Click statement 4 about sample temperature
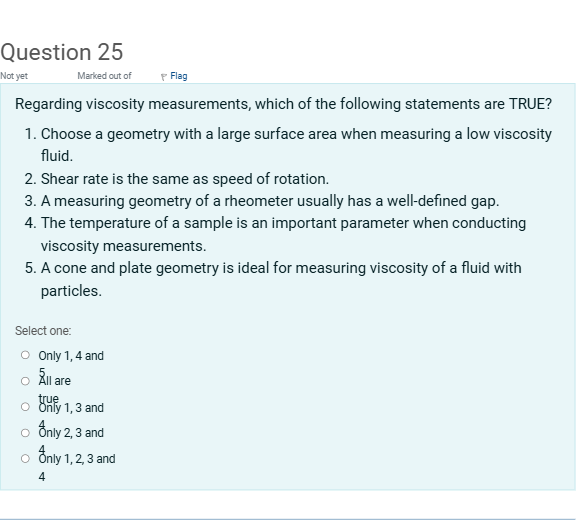Viewport: 577px width, 520px height. coord(276,234)
